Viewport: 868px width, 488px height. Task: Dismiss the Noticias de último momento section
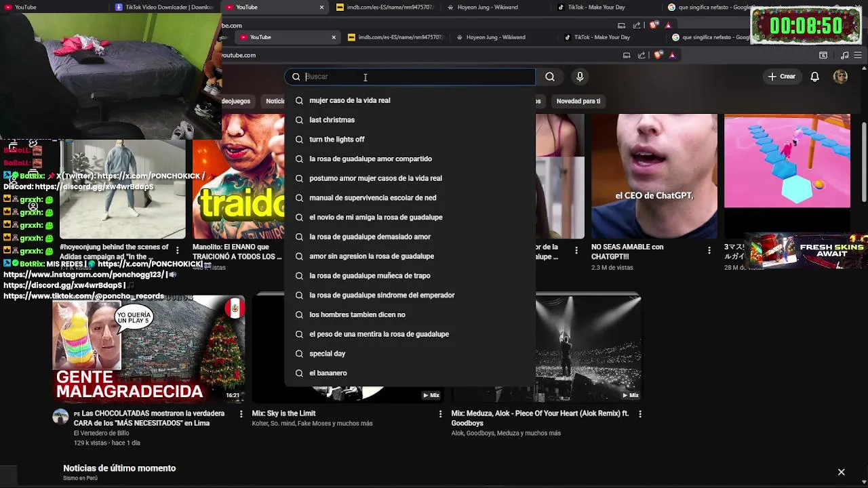841,472
